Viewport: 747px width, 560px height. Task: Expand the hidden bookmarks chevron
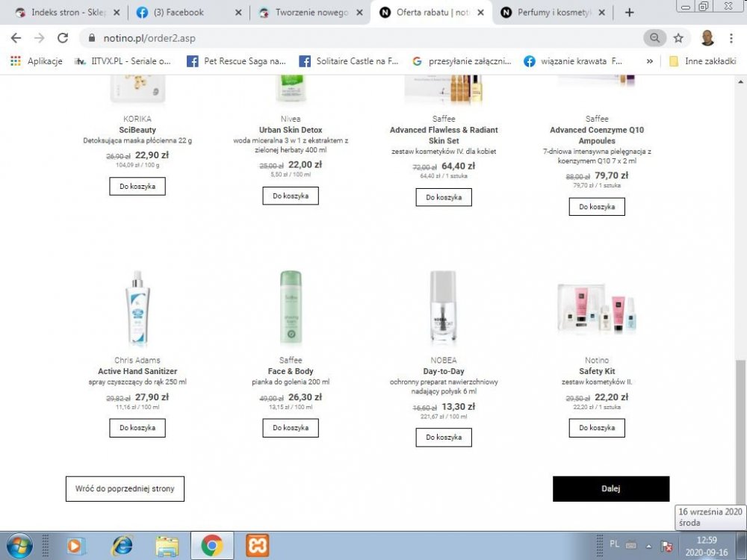649,61
